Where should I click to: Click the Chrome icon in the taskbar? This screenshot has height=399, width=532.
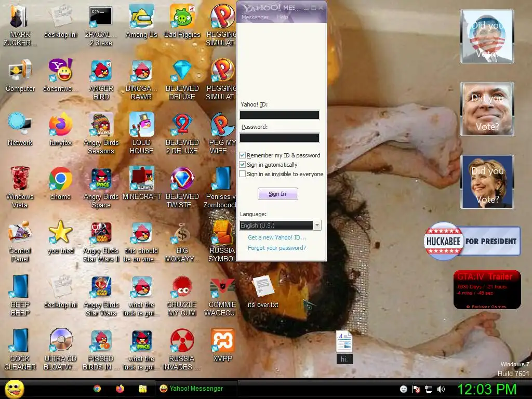pos(97,389)
